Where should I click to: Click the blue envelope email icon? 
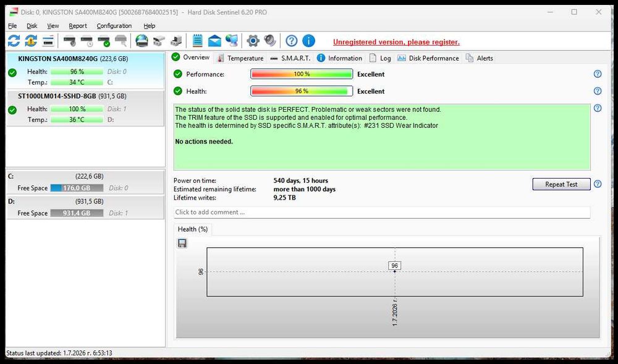click(214, 41)
